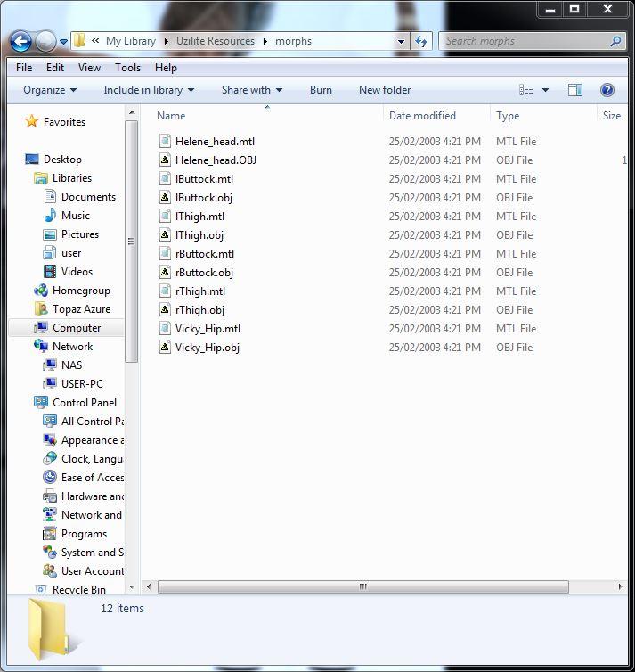Click the Forward navigation arrow
This screenshot has height=672, width=635.
coord(45,42)
